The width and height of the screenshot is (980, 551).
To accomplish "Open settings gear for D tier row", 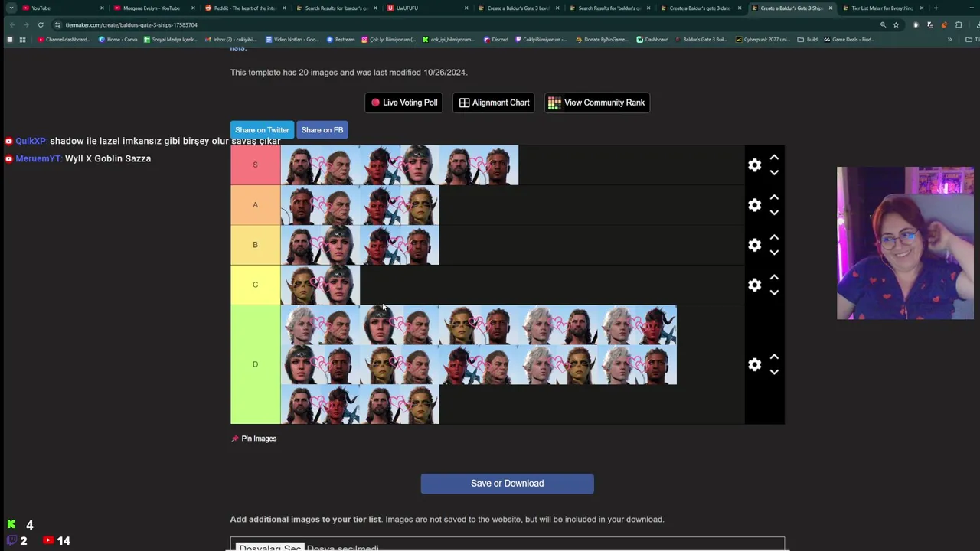I will pyautogui.click(x=754, y=364).
